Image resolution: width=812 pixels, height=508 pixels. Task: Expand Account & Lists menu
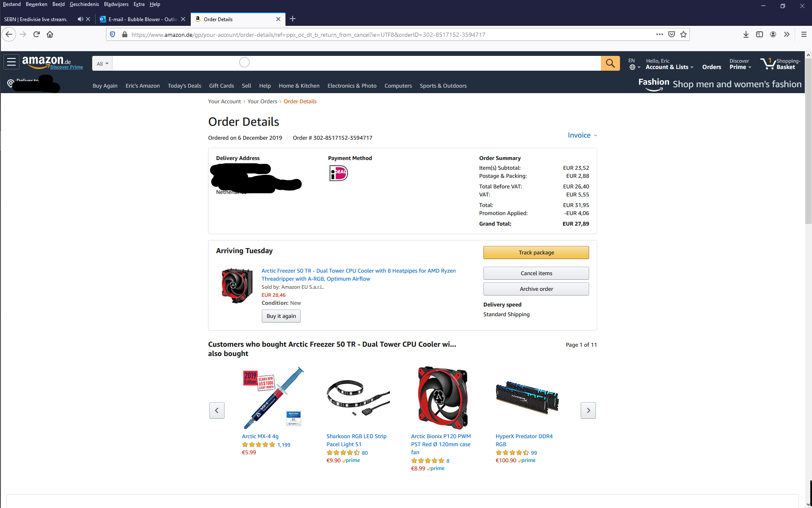pos(669,67)
